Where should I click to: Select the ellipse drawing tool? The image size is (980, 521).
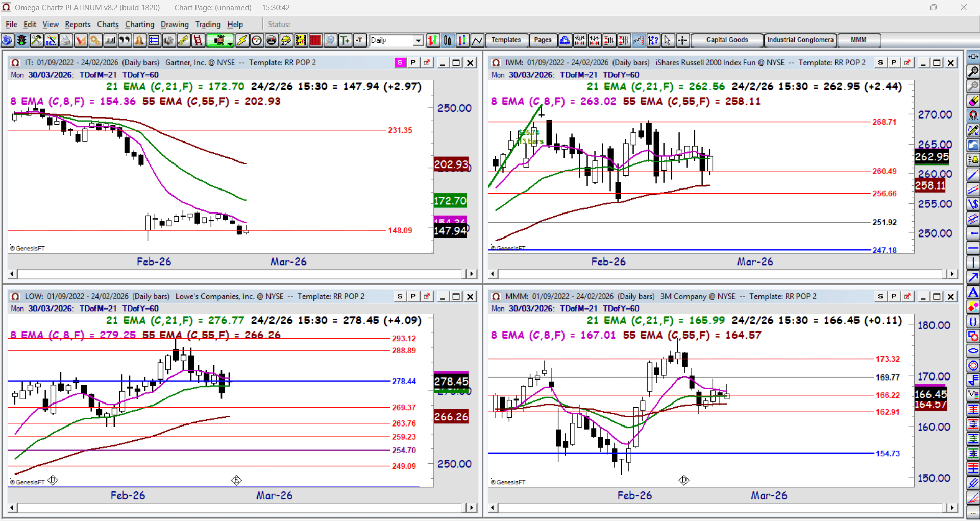coord(973,351)
